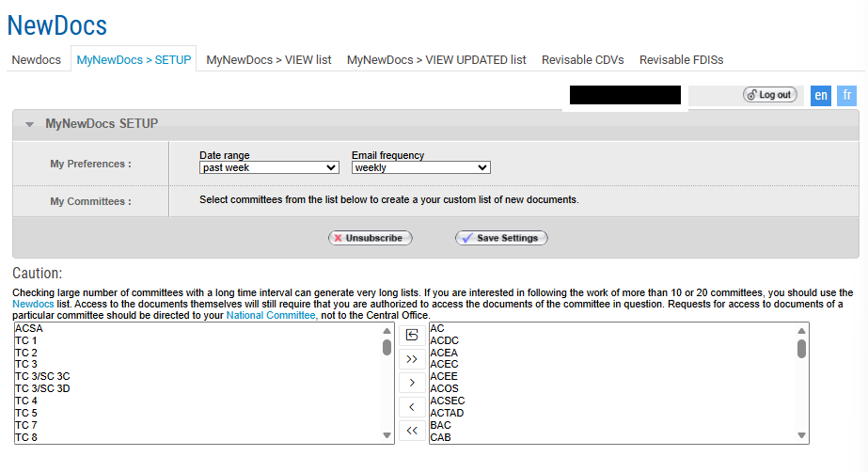
Task: Click the Save Settings button
Action: pos(501,238)
